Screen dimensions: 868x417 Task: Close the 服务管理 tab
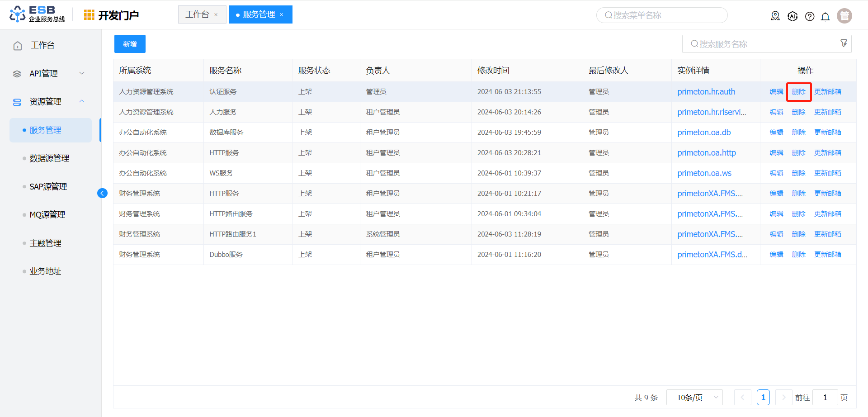pos(282,15)
